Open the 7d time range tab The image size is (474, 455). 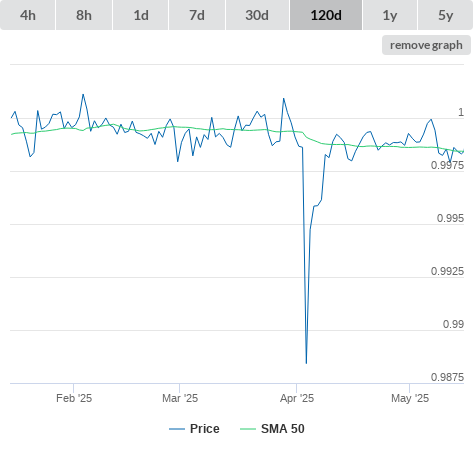click(197, 15)
